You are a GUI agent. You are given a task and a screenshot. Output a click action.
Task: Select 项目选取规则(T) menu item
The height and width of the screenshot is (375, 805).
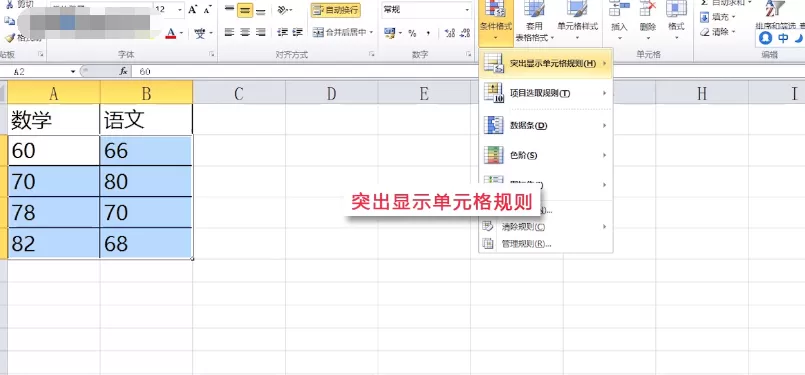tap(546, 93)
